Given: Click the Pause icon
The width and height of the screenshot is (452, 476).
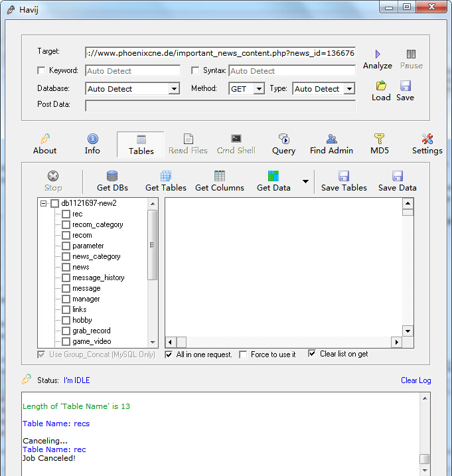Looking at the screenshot, I should [411, 54].
